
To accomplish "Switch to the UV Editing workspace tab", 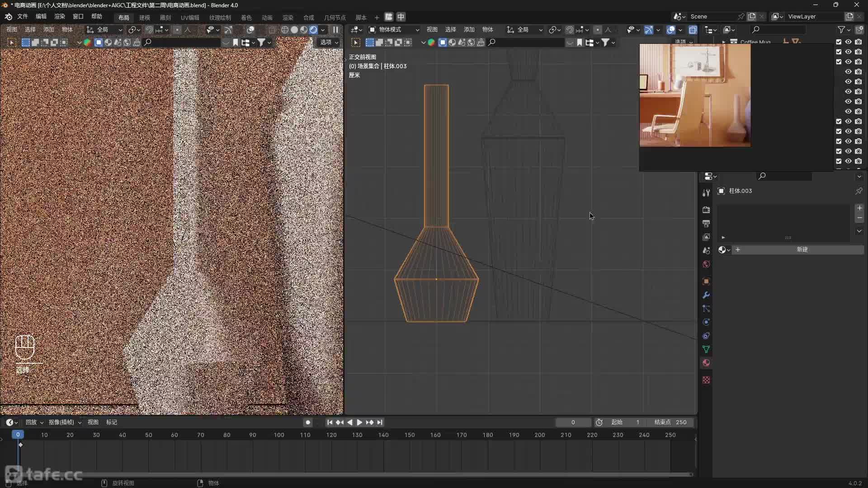I will tap(190, 18).
